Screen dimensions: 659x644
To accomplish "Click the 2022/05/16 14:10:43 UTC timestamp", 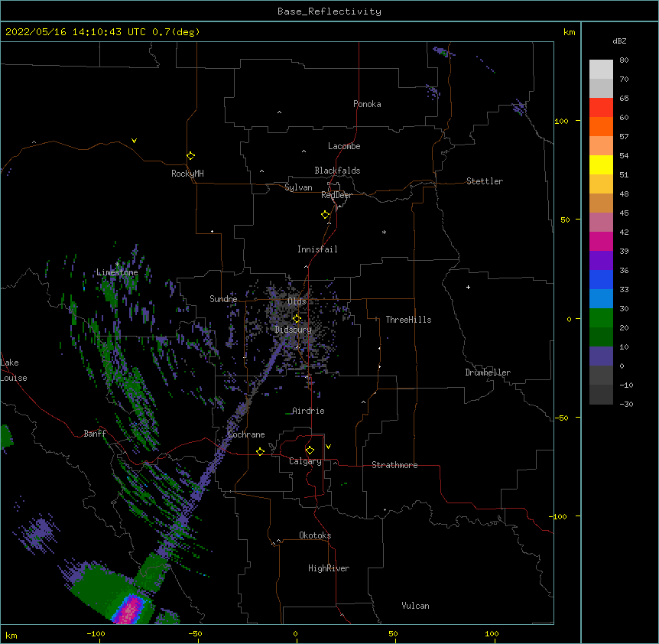I will coord(76,32).
